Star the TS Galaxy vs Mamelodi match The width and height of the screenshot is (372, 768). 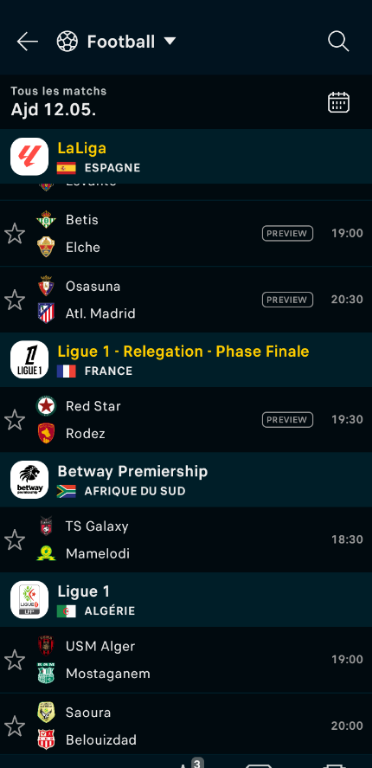[15, 540]
